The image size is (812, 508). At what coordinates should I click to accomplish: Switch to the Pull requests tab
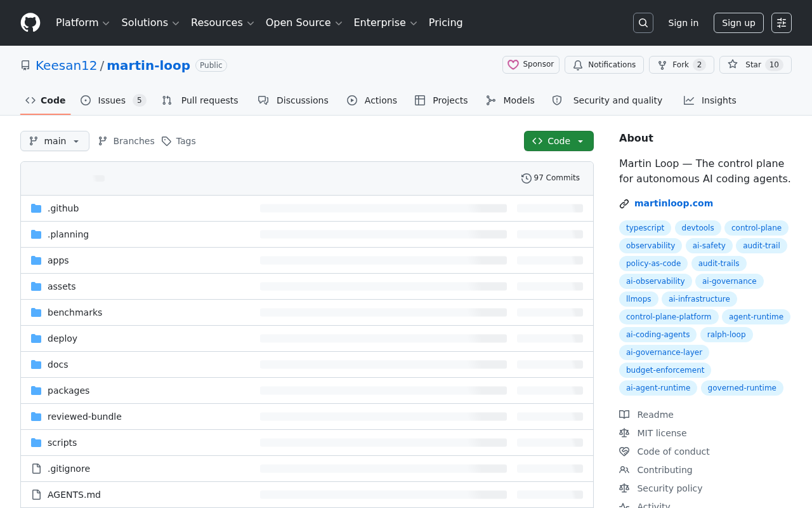point(200,100)
